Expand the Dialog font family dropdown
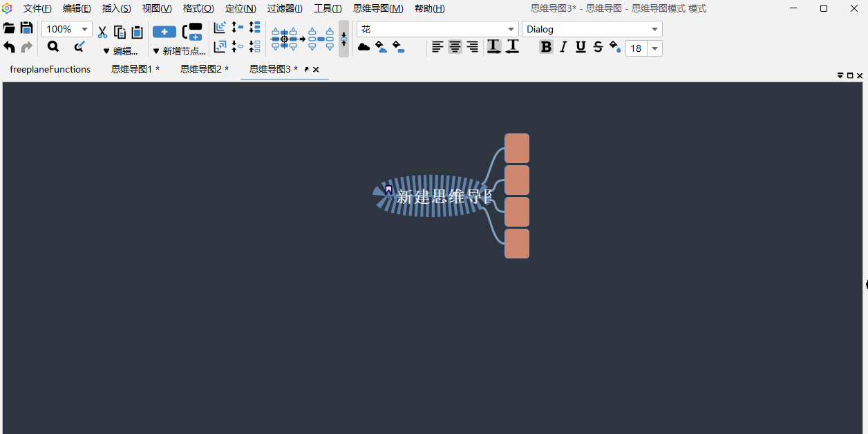 pos(654,29)
